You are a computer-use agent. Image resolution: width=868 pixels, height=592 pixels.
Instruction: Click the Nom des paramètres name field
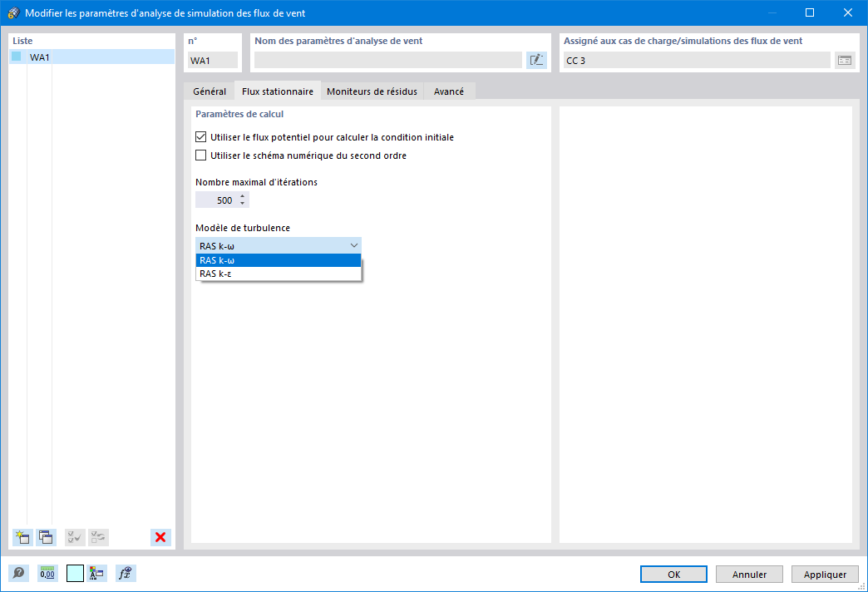[388, 61]
